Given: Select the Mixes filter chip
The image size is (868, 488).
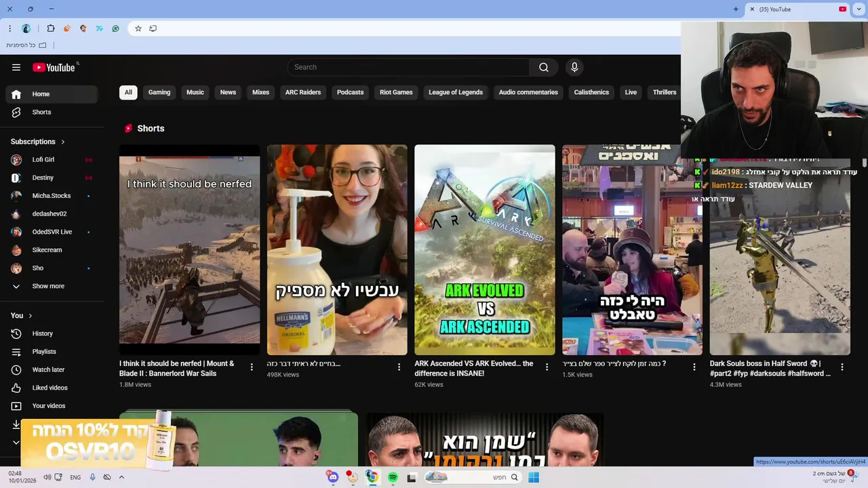Looking at the screenshot, I should point(261,92).
